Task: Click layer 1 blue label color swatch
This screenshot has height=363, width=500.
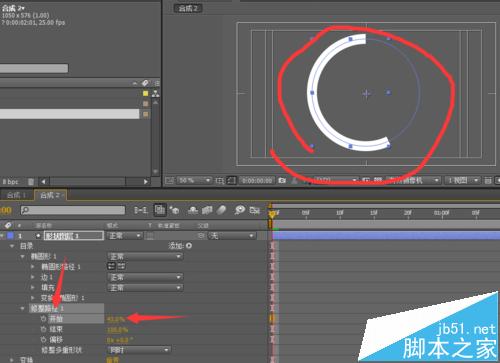Action: (x=10, y=236)
